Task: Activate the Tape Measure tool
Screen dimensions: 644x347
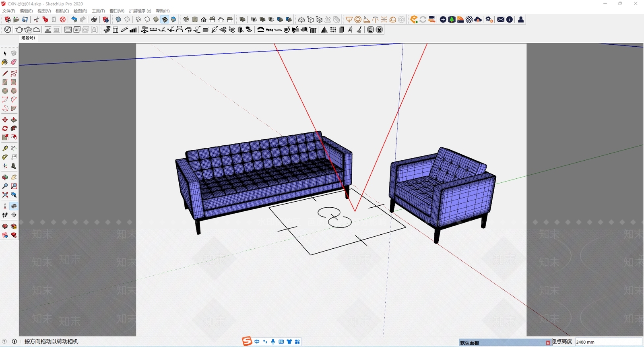Action: point(5,148)
